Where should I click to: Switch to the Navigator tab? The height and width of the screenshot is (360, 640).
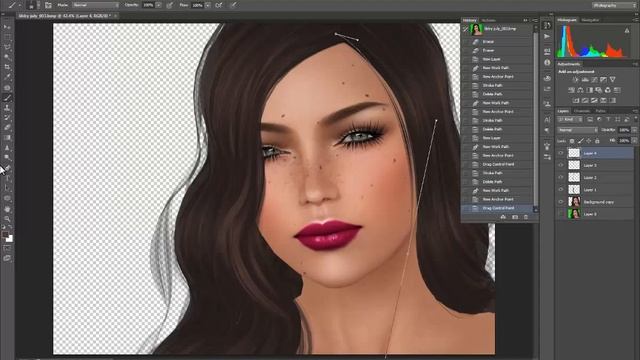click(x=590, y=20)
